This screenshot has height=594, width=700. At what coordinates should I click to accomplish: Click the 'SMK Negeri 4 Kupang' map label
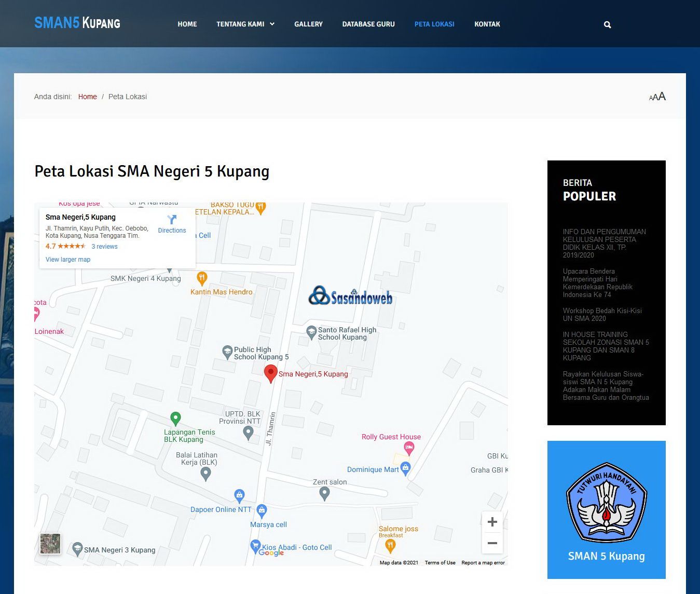point(146,278)
